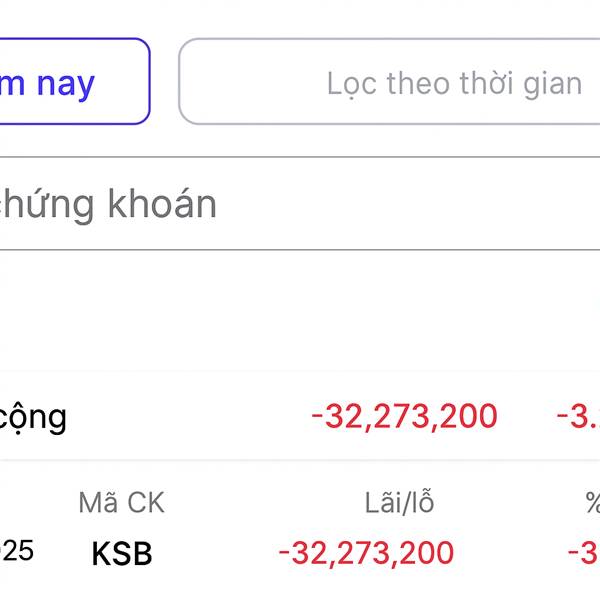This screenshot has height=600, width=600.
Task: Select the red loss figure beside "cộng"
Action: [404, 416]
